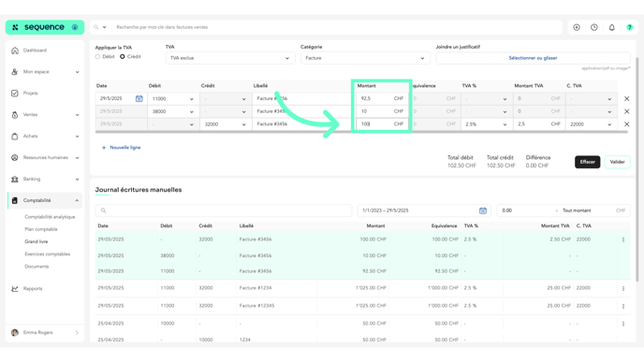The height and width of the screenshot is (362, 644).
Task: Expand Ressources humaines chevron
Action: (x=77, y=157)
